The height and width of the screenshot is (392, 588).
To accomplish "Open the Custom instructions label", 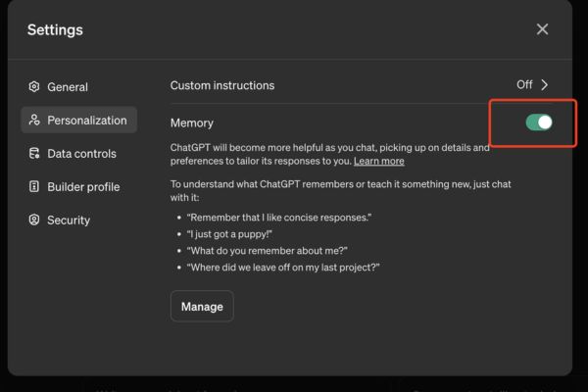I will [221, 85].
